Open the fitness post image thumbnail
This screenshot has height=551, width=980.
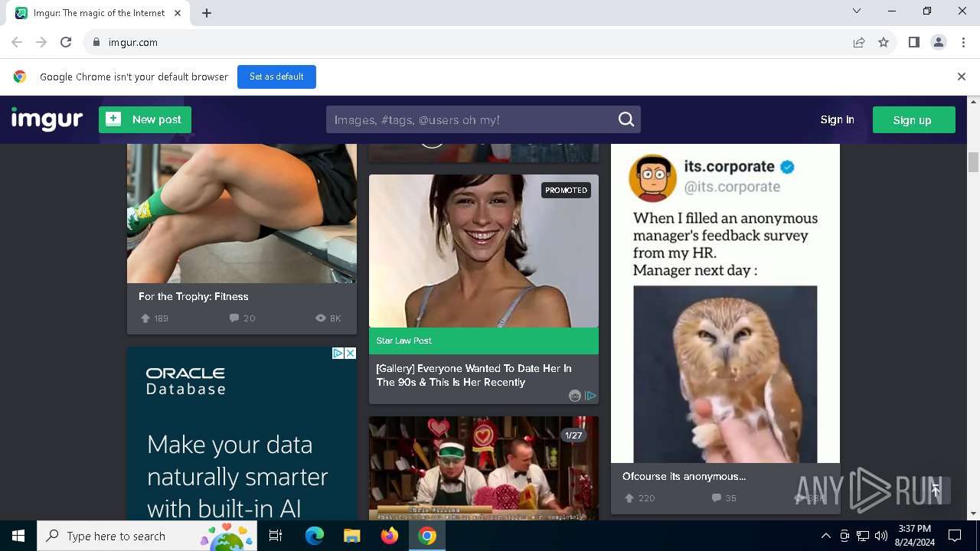242,214
